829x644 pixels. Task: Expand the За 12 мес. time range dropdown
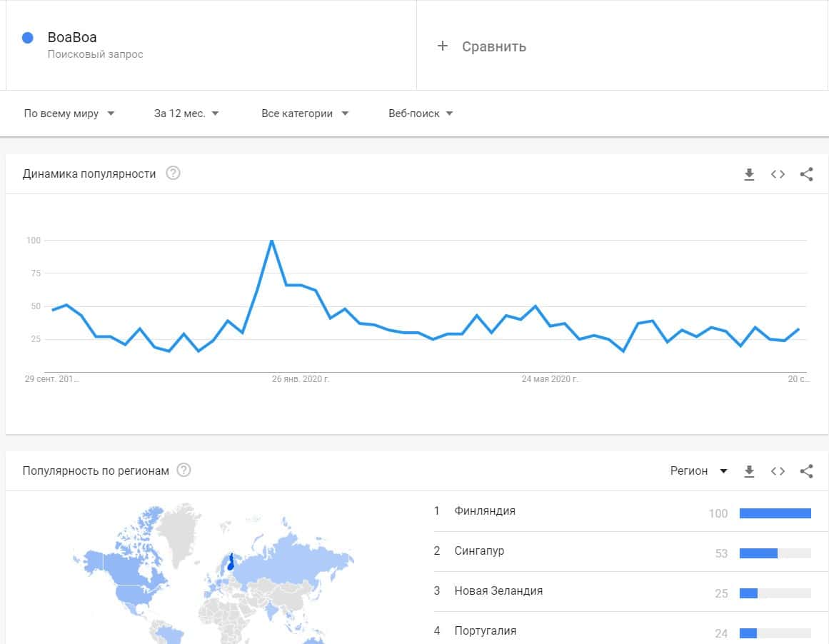186,114
